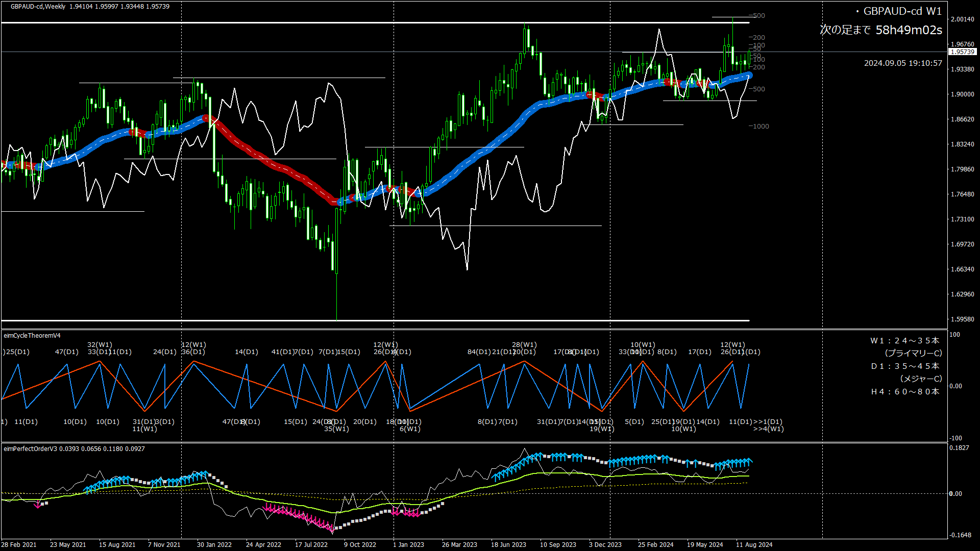Click the 0.1827 indicator scale label
Screen dimensions: 980x551
[959, 448]
